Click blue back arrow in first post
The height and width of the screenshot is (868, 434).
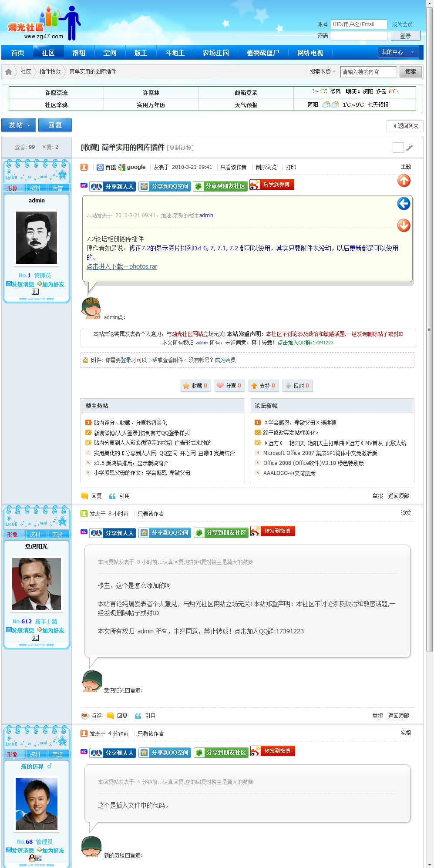click(x=404, y=203)
